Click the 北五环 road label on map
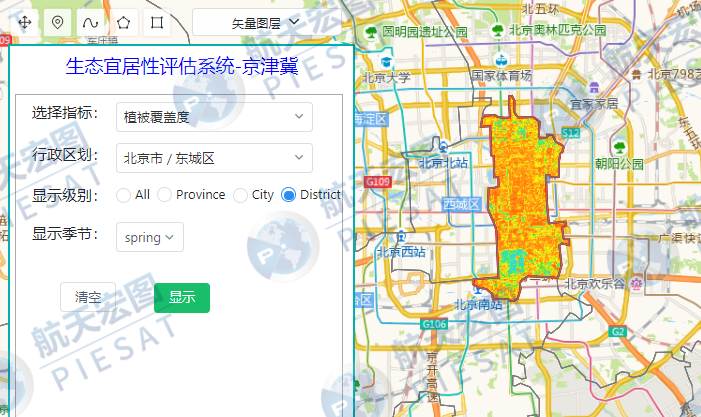The image size is (701, 417). [541, 9]
